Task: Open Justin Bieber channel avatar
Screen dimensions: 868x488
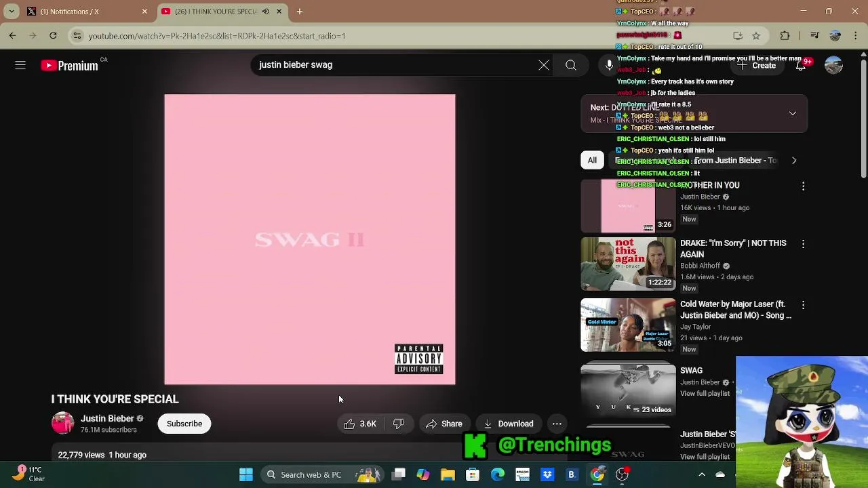Action: [x=63, y=423]
